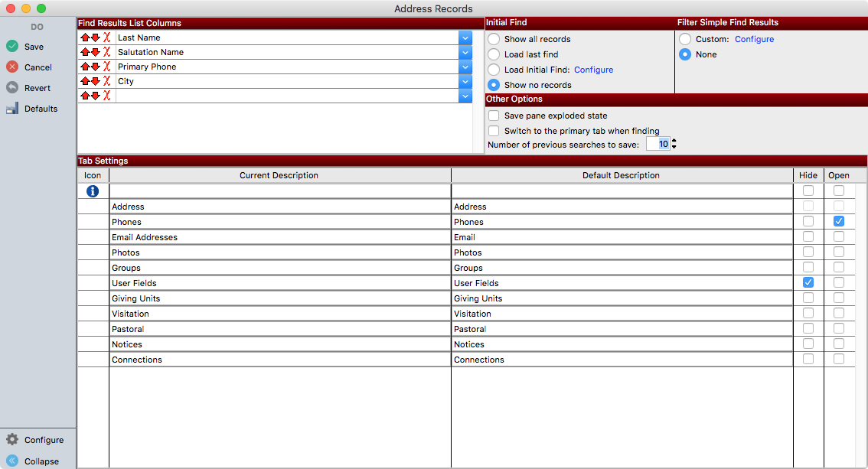Click the Revert arrow icon

click(12, 88)
